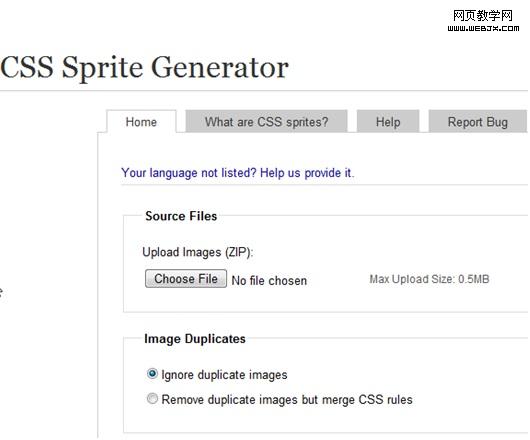Image resolution: width=530 pixels, height=440 pixels.
Task: Click the merge CSS rules option label
Action: click(x=287, y=399)
